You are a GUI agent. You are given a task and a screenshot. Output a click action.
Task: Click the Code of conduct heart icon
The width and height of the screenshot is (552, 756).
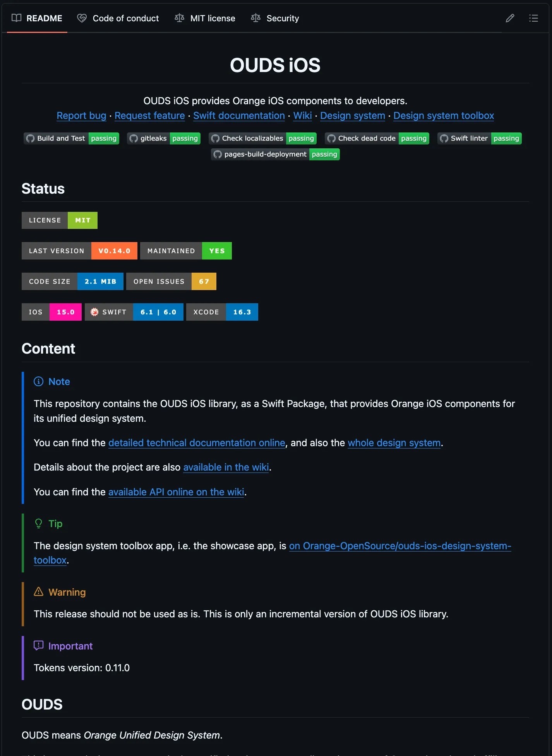point(82,18)
